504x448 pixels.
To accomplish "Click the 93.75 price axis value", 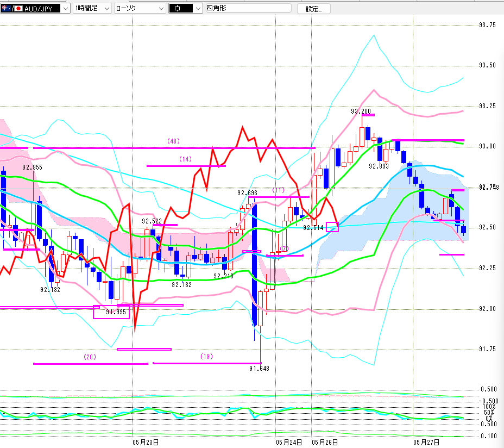I will click(487, 25).
